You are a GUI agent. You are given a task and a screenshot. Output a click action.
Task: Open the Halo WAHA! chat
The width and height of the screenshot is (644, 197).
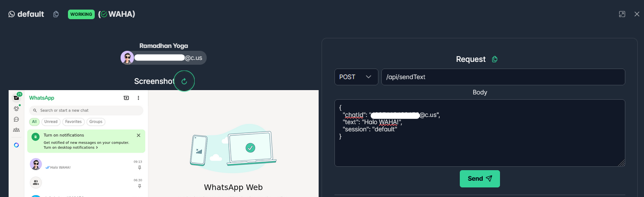tap(86, 164)
